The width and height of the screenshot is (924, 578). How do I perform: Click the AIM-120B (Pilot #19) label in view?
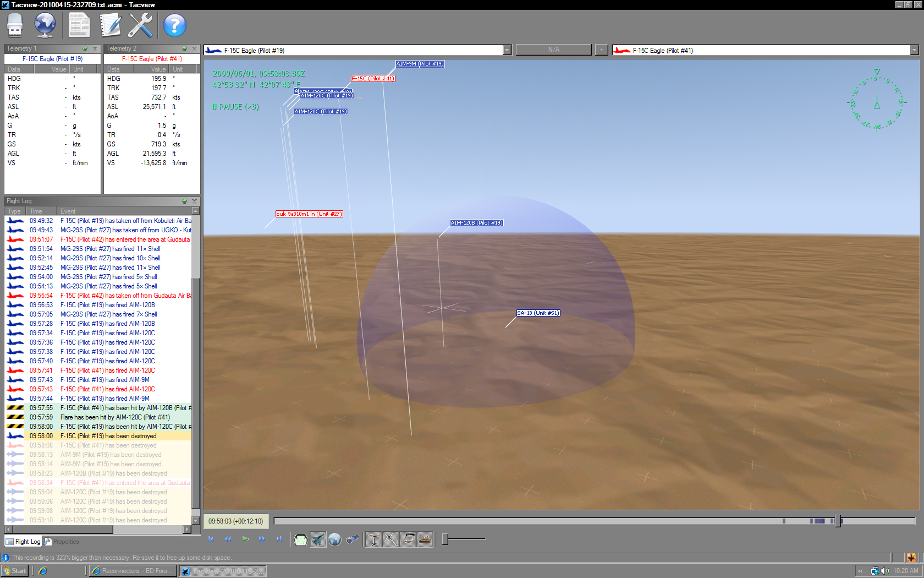(476, 223)
